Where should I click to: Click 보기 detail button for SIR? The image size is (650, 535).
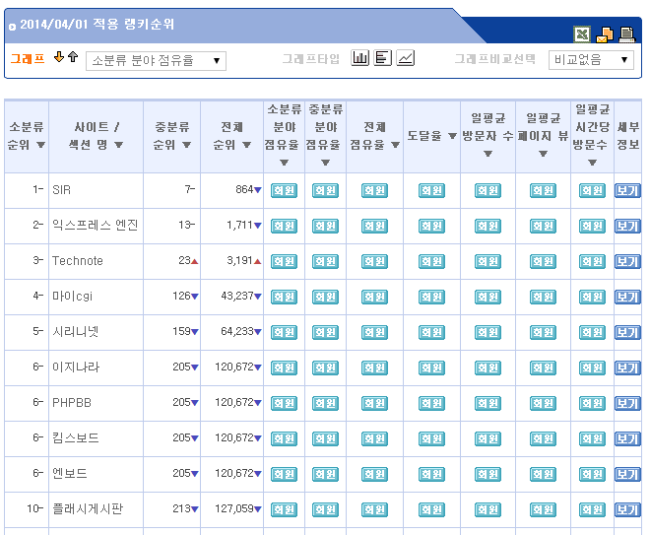click(627, 190)
